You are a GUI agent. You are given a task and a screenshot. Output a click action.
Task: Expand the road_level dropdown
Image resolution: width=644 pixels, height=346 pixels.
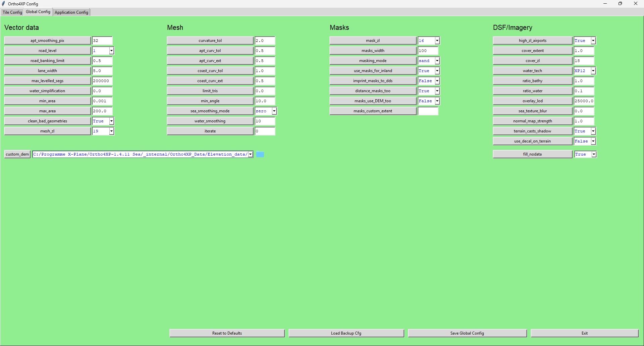coord(111,51)
